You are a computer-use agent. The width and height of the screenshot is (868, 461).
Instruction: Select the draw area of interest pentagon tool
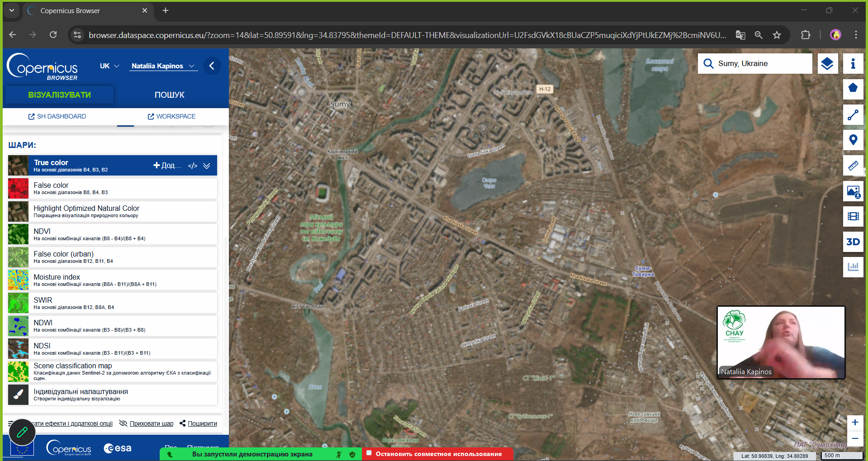click(853, 88)
